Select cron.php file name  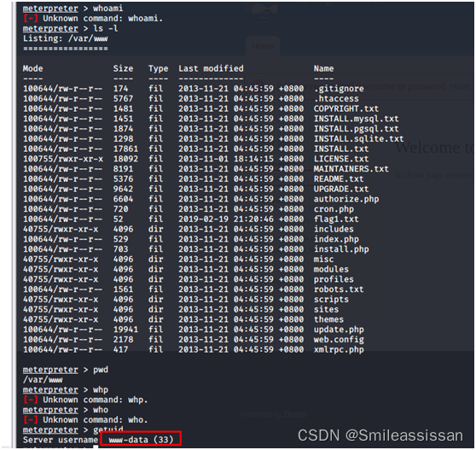click(334, 209)
